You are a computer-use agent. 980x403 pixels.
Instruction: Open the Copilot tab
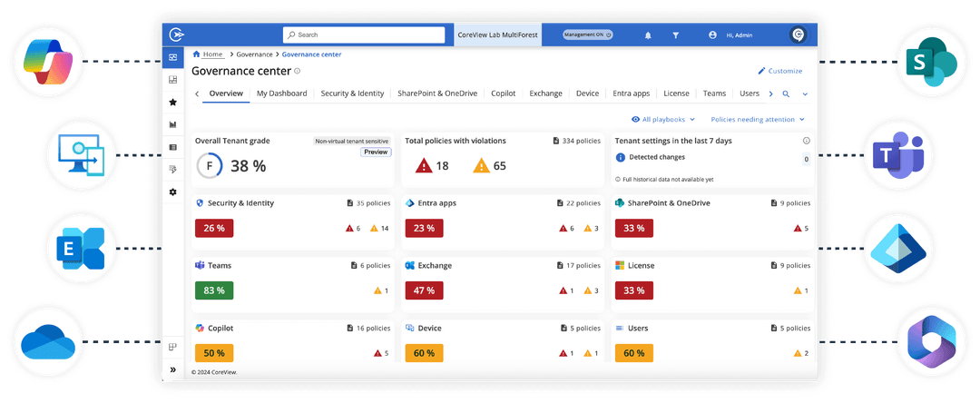click(503, 93)
